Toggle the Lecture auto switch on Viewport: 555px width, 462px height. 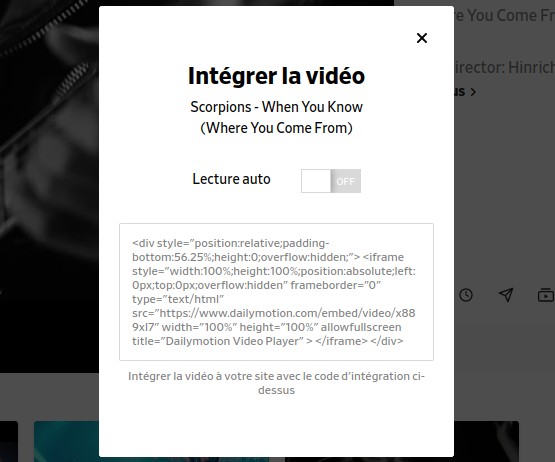[x=331, y=181]
